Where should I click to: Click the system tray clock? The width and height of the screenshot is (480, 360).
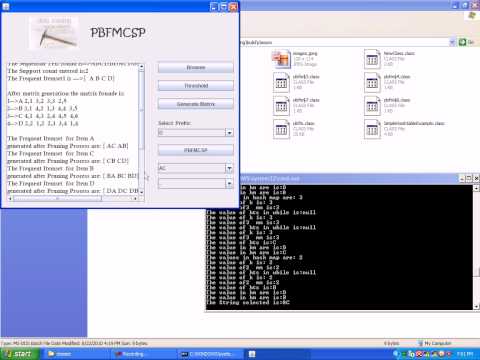tap(465, 354)
